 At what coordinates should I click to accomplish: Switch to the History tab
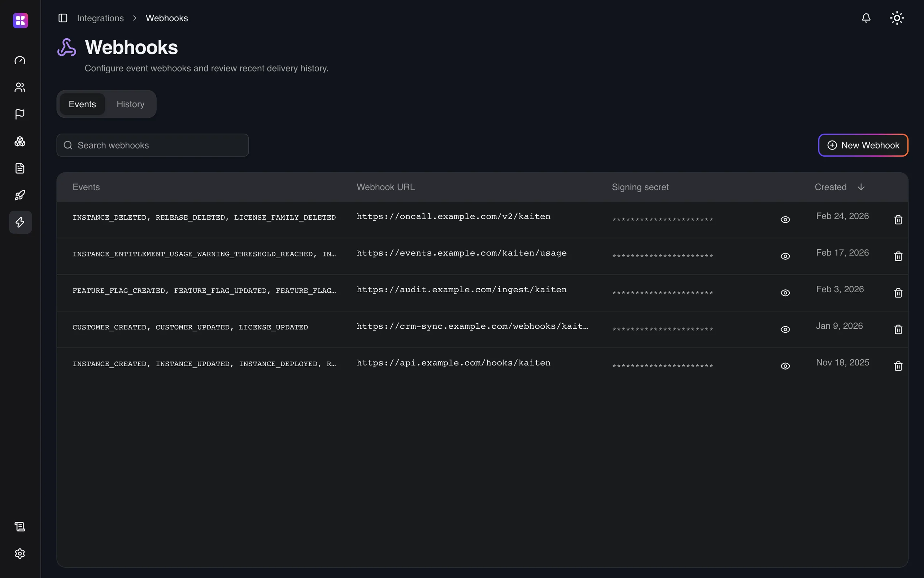coord(131,104)
